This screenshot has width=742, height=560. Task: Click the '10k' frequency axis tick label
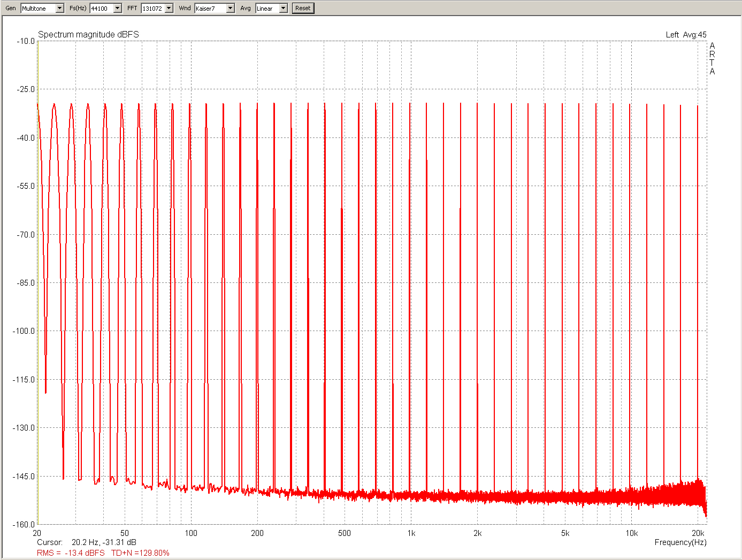pyautogui.click(x=632, y=533)
